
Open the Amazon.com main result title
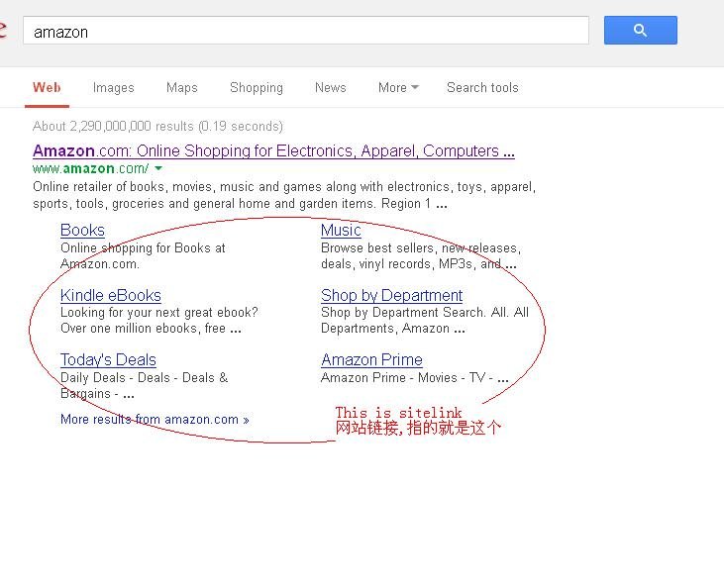coord(273,151)
